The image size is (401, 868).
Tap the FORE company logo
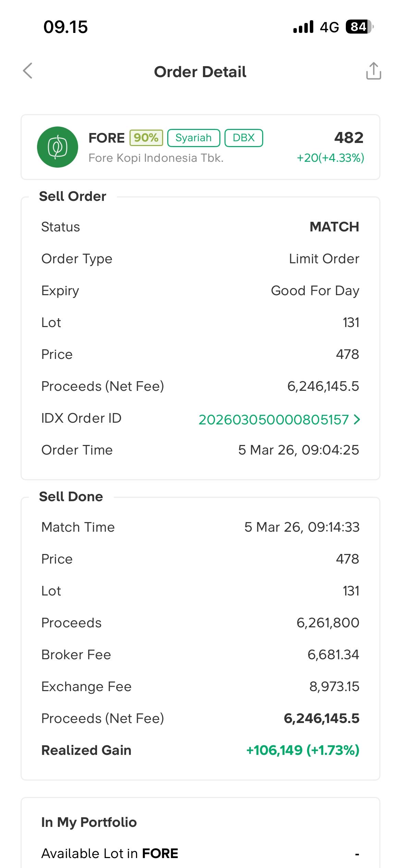pyautogui.click(x=58, y=147)
